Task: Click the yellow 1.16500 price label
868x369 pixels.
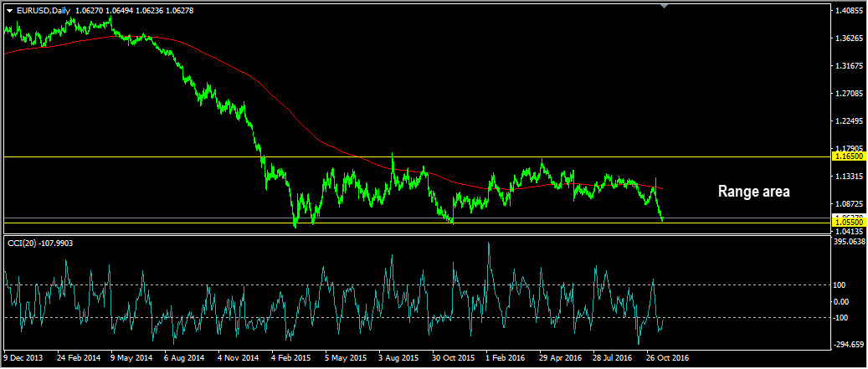Action: click(850, 156)
